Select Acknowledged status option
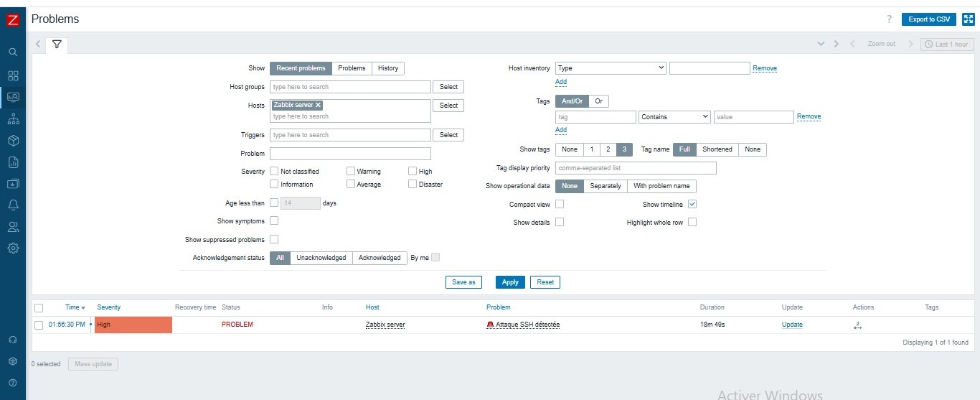 380,258
